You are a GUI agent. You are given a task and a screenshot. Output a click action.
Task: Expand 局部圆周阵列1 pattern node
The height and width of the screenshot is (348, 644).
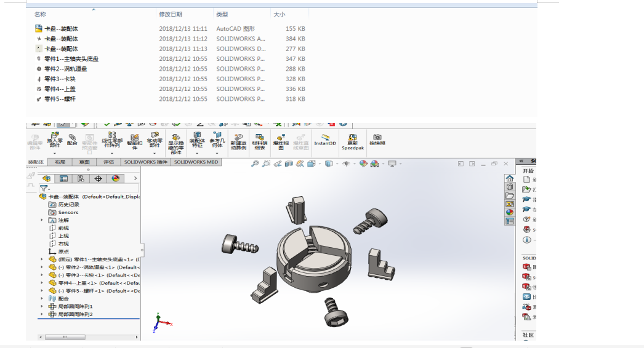[x=42, y=306]
